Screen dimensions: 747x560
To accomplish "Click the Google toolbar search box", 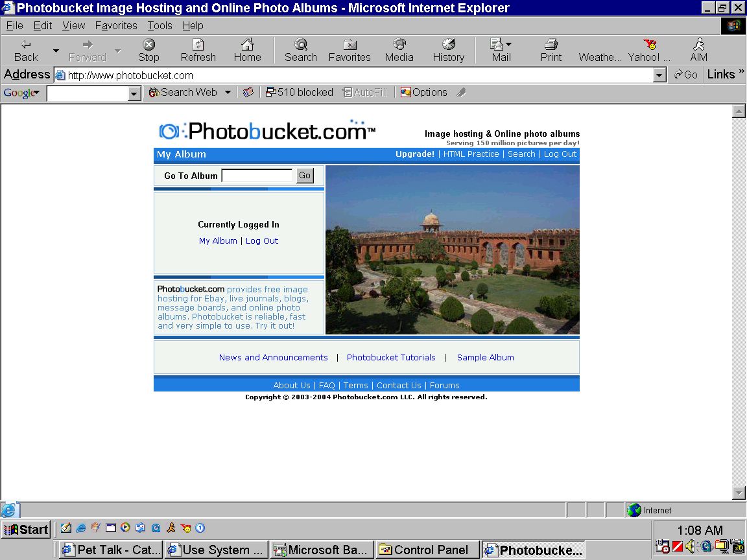I will (x=88, y=93).
